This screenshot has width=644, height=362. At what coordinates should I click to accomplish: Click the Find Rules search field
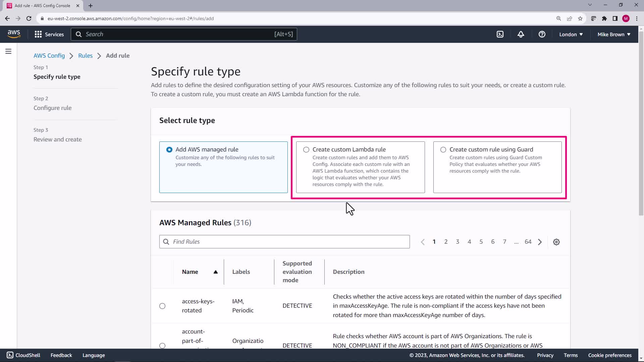(x=284, y=242)
